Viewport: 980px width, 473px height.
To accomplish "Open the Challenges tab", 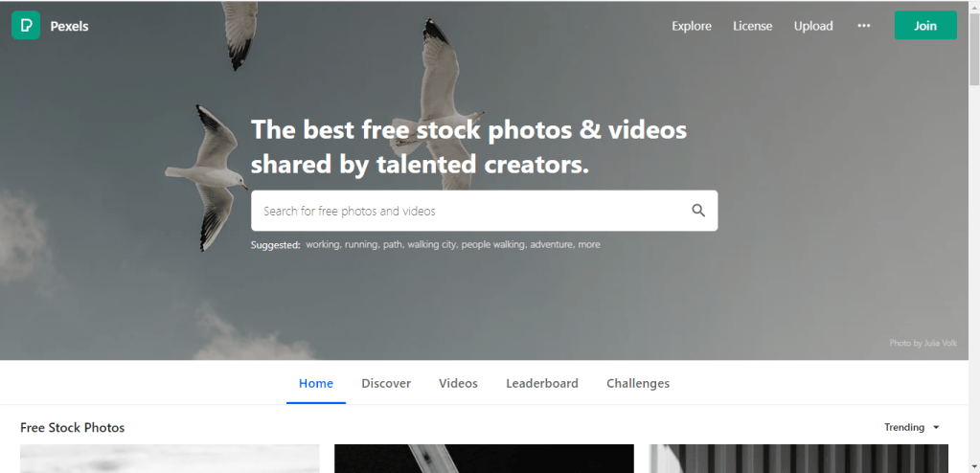I will 638,383.
